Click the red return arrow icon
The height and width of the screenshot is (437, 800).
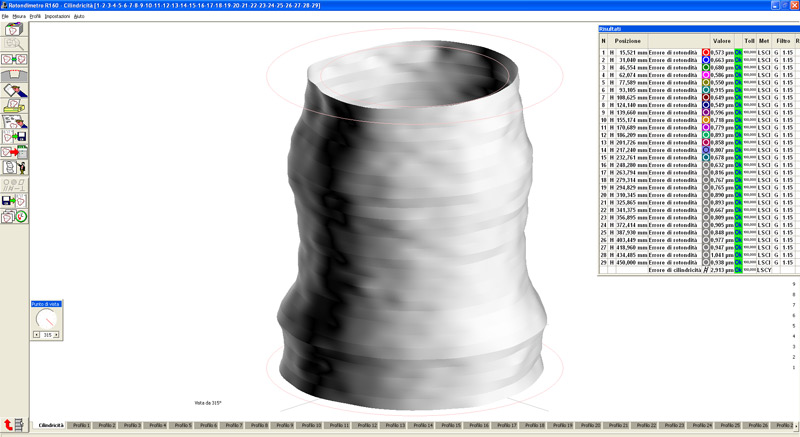[x=9, y=425]
